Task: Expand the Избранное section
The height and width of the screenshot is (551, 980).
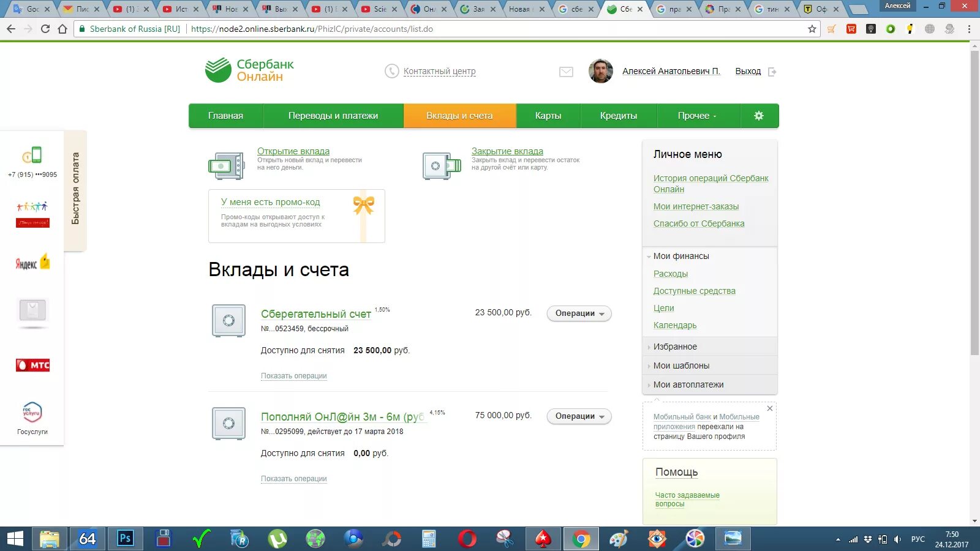Action: pos(710,347)
